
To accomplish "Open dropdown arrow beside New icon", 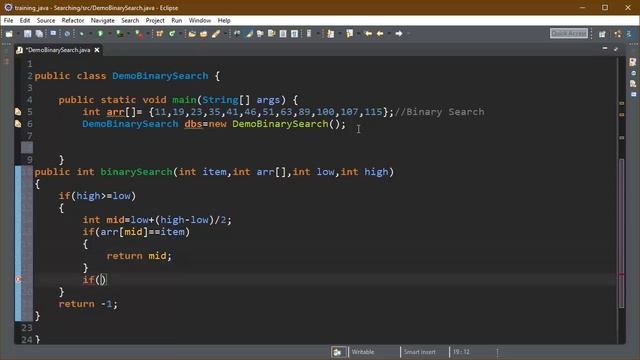I will [18, 34].
